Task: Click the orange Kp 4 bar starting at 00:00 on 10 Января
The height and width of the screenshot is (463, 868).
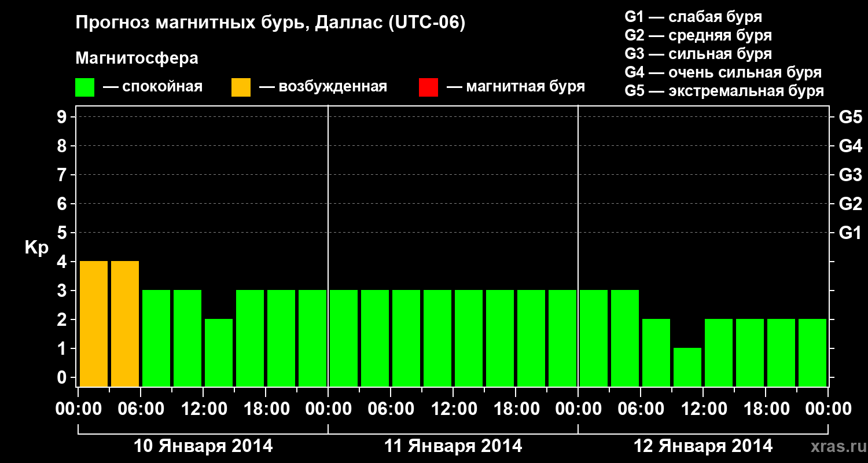Action: (94, 324)
